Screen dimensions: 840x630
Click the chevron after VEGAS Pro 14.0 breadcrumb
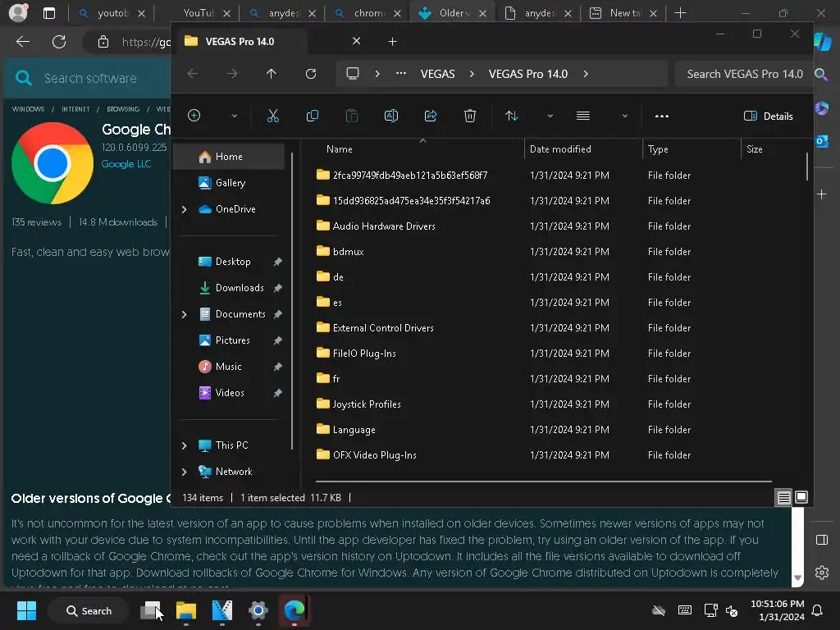point(586,74)
